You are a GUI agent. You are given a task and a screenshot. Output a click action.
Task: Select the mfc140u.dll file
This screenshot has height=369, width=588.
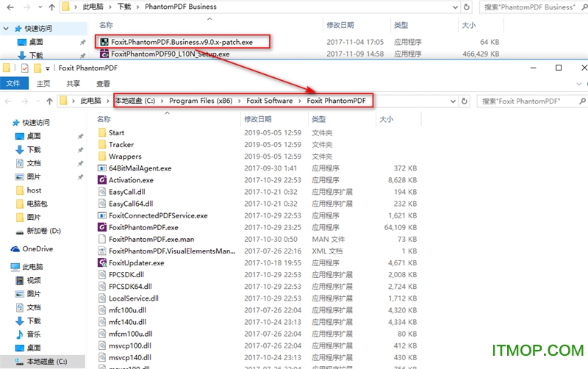(x=127, y=322)
